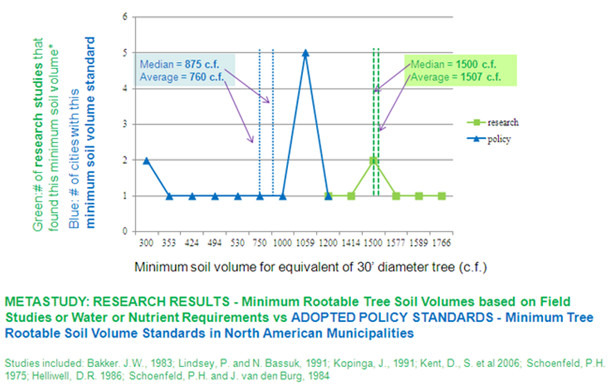This screenshot has height=387, width=610.
Task: Click y-axis tick label 3
Action: [x=125, y=124]
